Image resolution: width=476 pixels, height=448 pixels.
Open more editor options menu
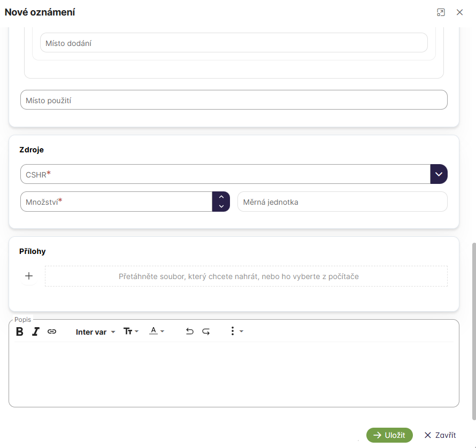pos(236,331)
